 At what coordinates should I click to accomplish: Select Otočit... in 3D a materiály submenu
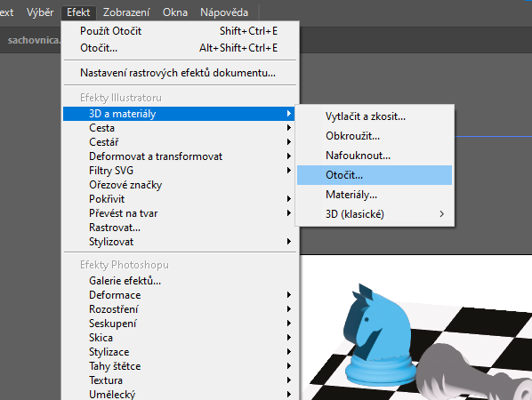click(375, 175)
